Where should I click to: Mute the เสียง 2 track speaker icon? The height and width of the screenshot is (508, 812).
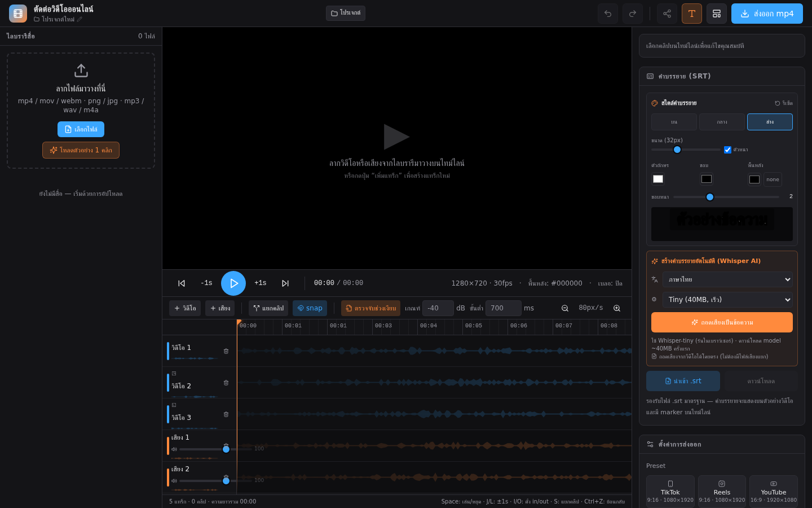tap(174, 481)
